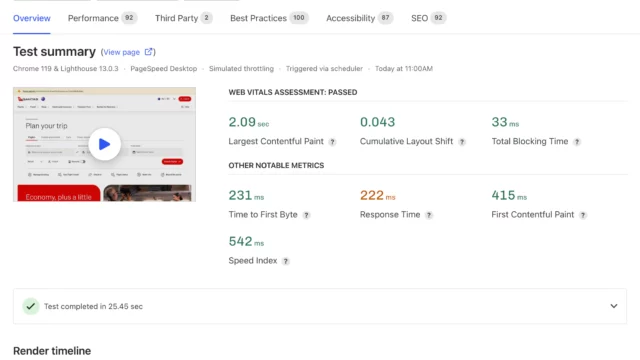Viewport: 640px width, 360px height.
Task: Click the page screenshot thumbnail
Action: (x=104, y=144)
